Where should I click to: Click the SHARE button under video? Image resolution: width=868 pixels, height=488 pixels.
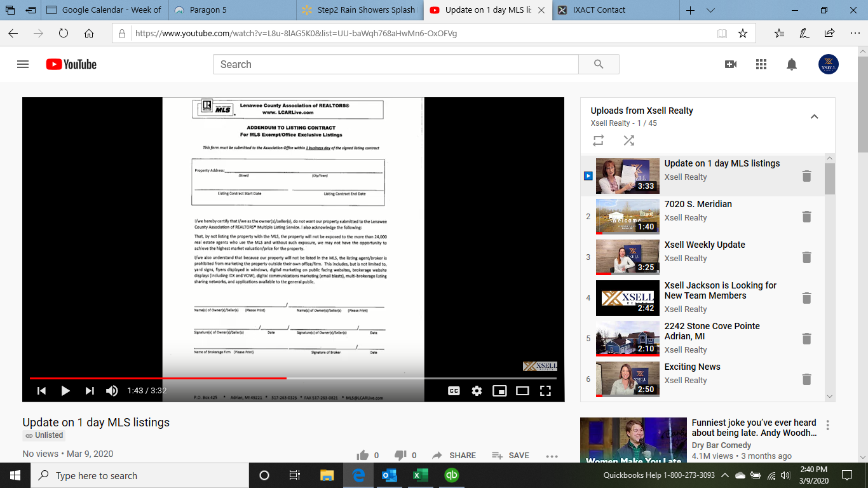click(454, 455)
